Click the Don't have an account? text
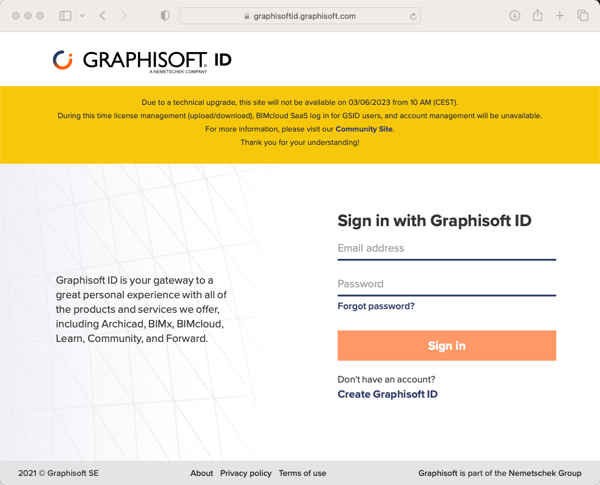600x485 pixels. pyautogui.click(x=386, y=379)
